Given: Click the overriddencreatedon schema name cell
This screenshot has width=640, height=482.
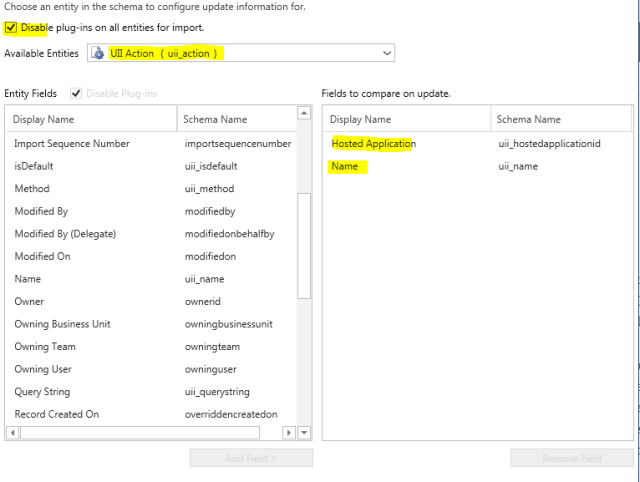Looking at the screenshot, I should tap(231, 414).
